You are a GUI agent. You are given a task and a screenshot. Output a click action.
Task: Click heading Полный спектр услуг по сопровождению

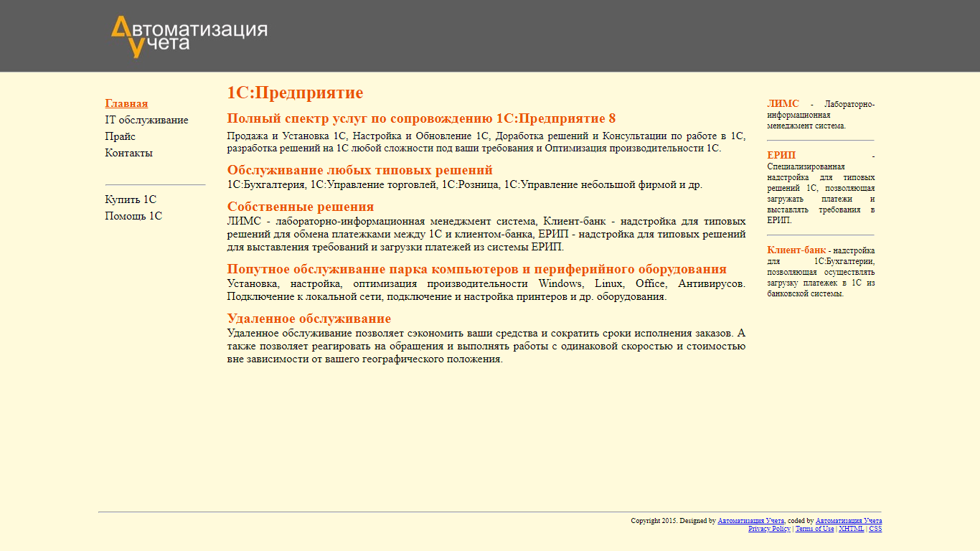click(421, 118)
